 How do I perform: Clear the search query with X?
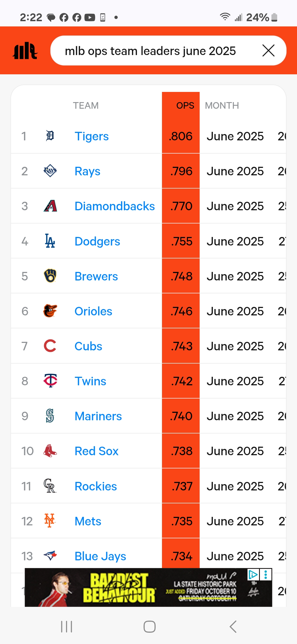coord(268,51)
